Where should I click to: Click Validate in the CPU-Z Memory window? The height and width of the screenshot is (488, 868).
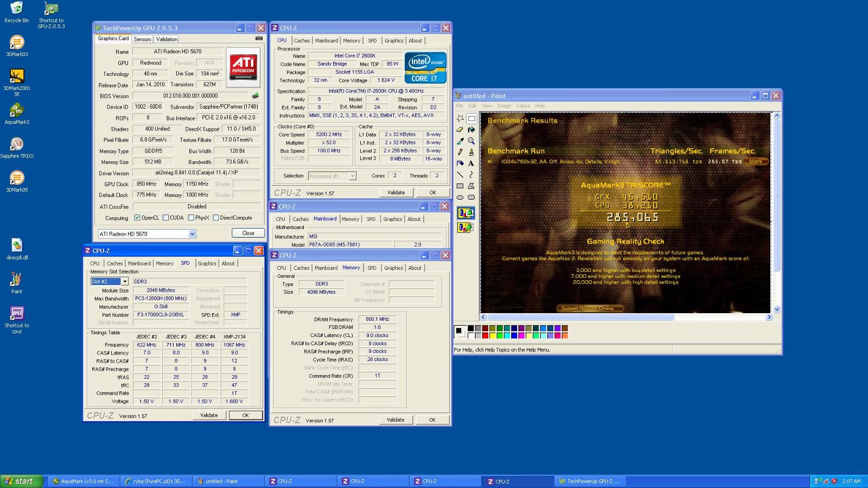(x=395, y=420)
